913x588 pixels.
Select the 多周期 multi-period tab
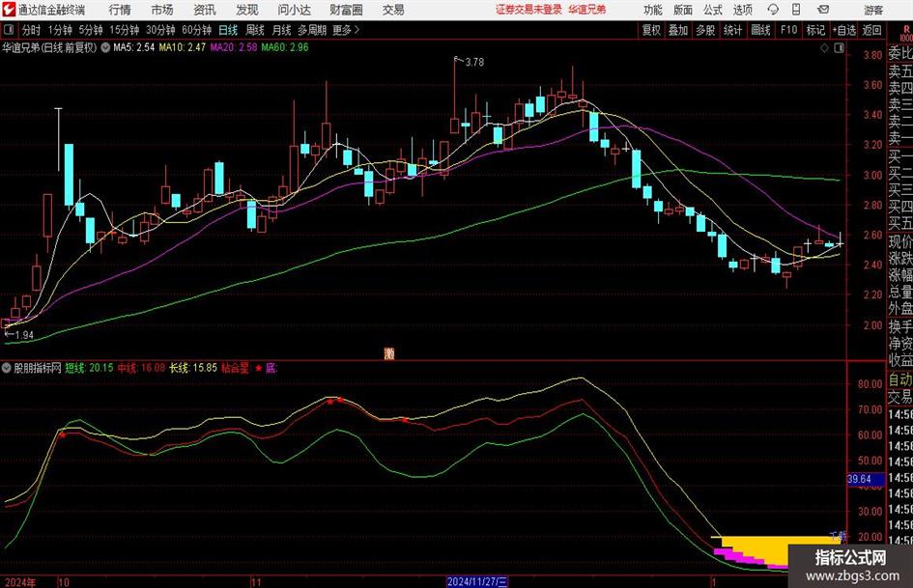pyautogui.click(x=311, y=30)
